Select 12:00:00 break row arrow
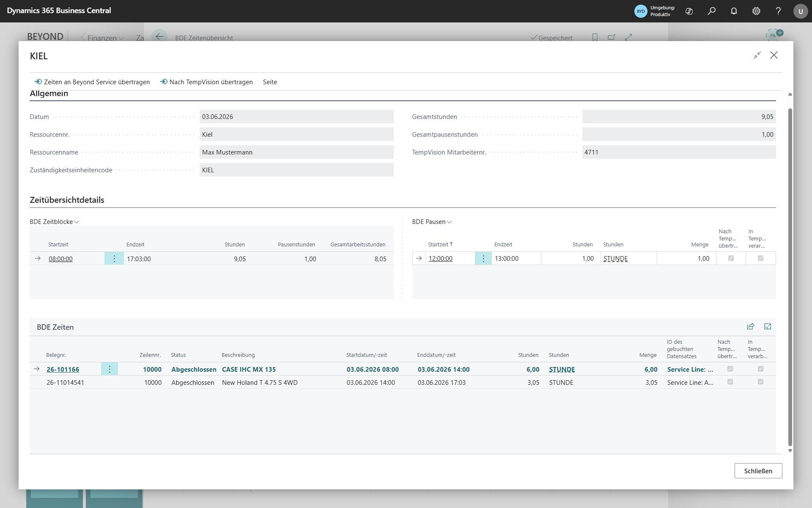The height and width of the screenshot is (508, 812). pos(419,259)
